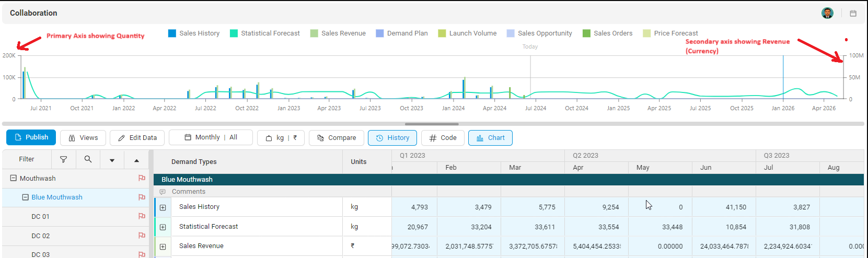Screen dimensions: 868x258
Task: Open the Views button
Action: (83, 138)
